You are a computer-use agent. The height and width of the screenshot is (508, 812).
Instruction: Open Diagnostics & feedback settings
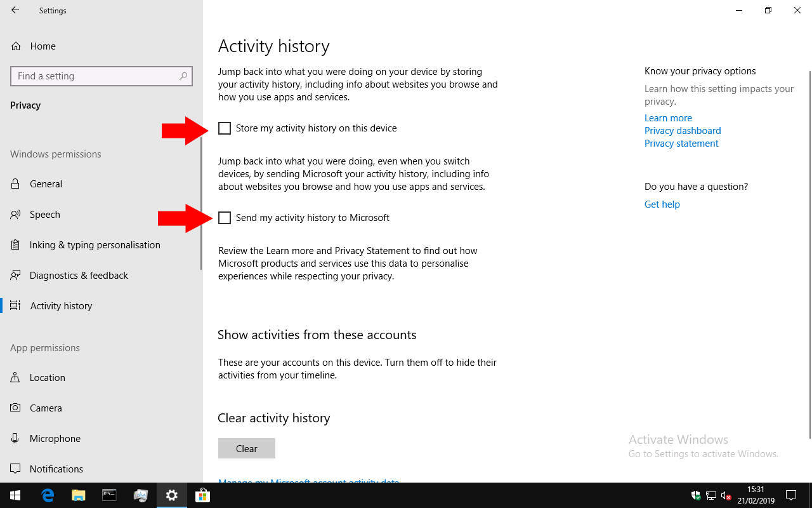click(101, 276)
